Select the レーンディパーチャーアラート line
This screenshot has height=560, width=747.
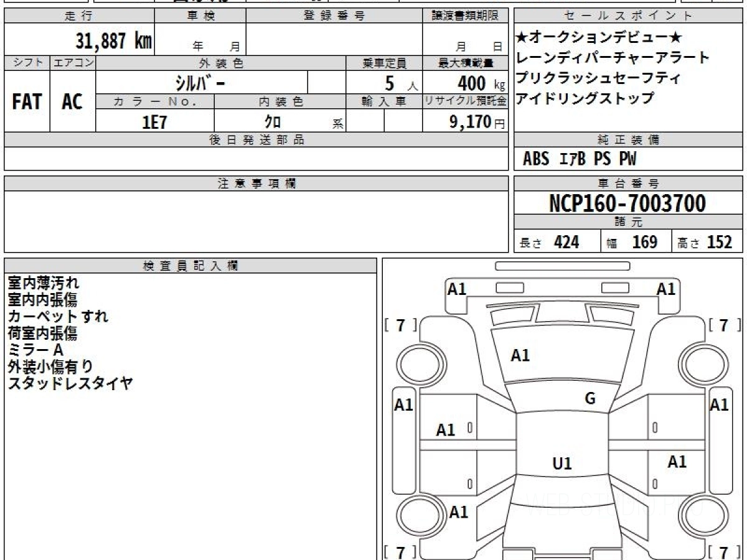[x=613, y=58]
